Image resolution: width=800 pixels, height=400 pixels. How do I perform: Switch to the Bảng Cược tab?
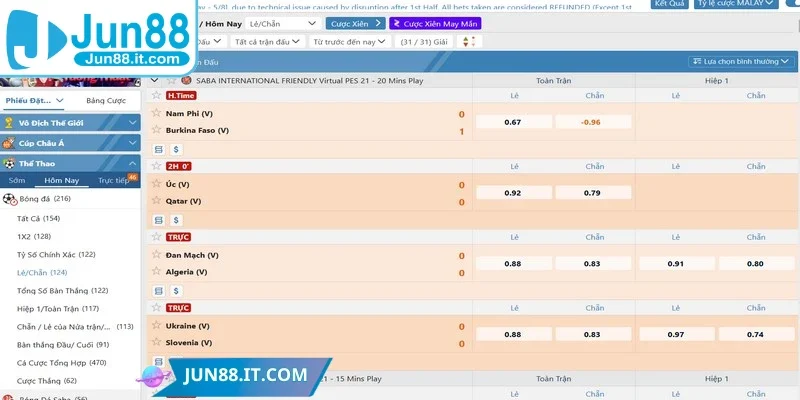click(105, 101)
